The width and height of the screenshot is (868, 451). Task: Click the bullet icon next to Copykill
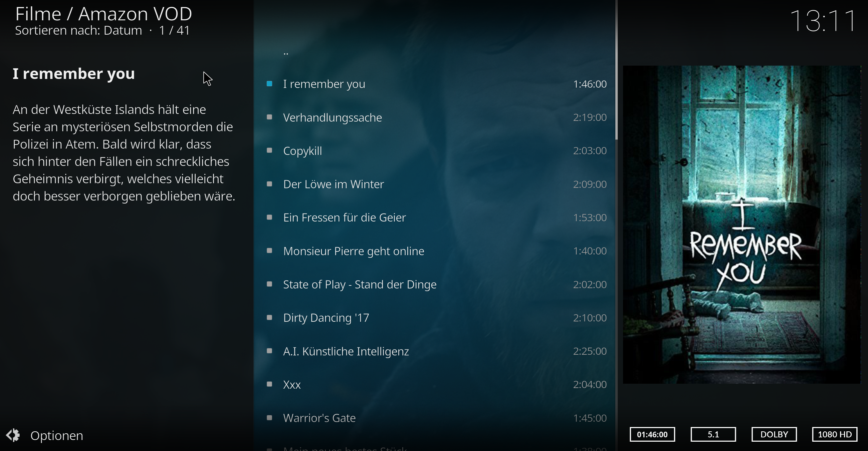click(269, 151)
